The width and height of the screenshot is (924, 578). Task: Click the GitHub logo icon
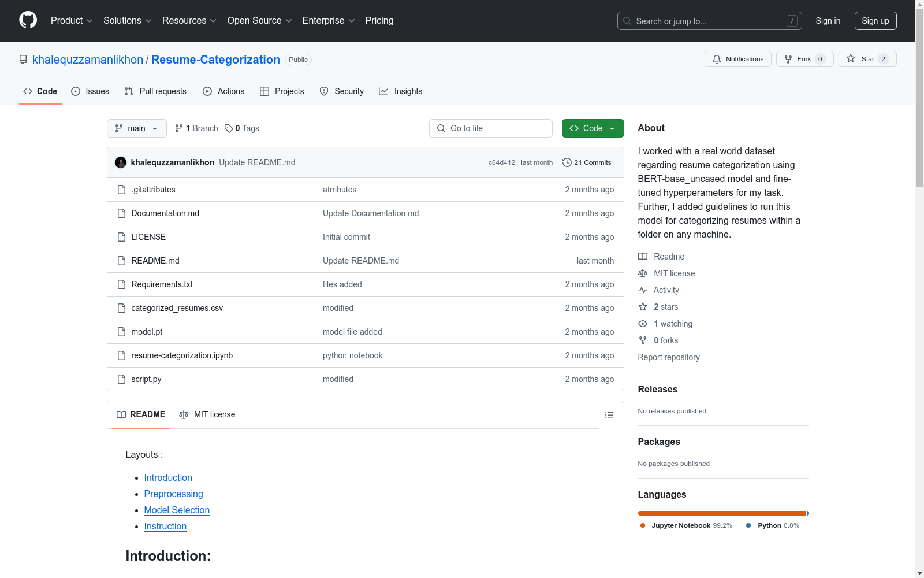[28, 20]
